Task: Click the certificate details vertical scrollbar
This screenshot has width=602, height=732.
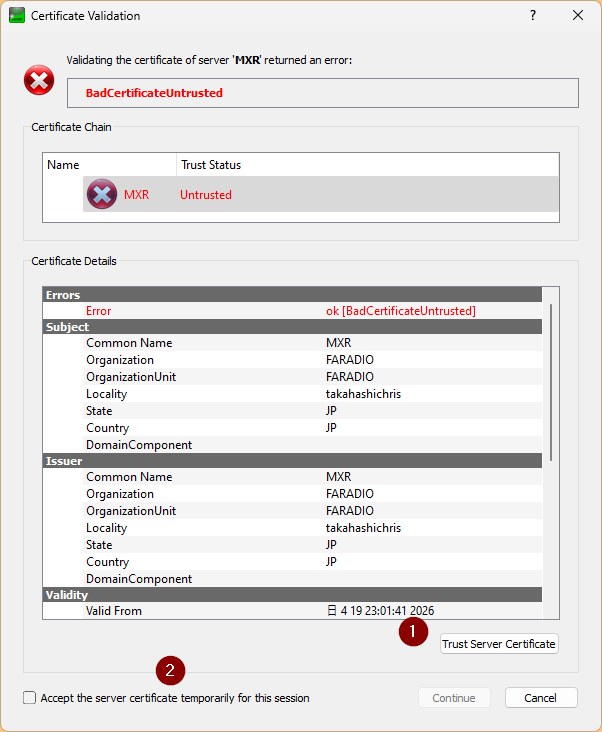Action: (551, 382)
